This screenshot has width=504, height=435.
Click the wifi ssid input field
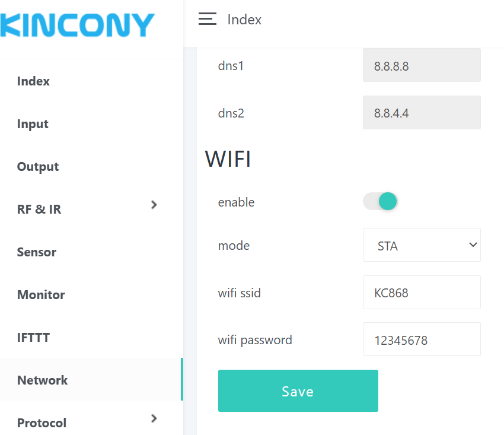click(x=422, y=293)
